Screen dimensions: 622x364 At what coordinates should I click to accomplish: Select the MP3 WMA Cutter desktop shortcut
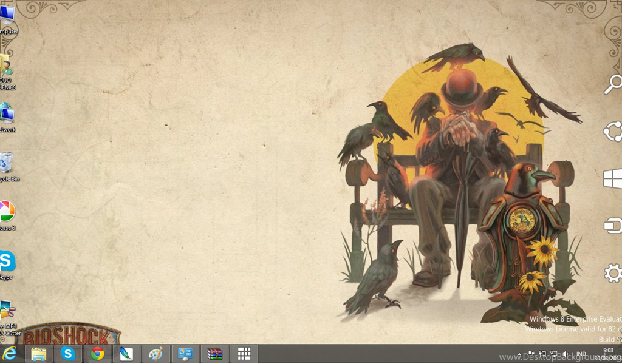10,318
